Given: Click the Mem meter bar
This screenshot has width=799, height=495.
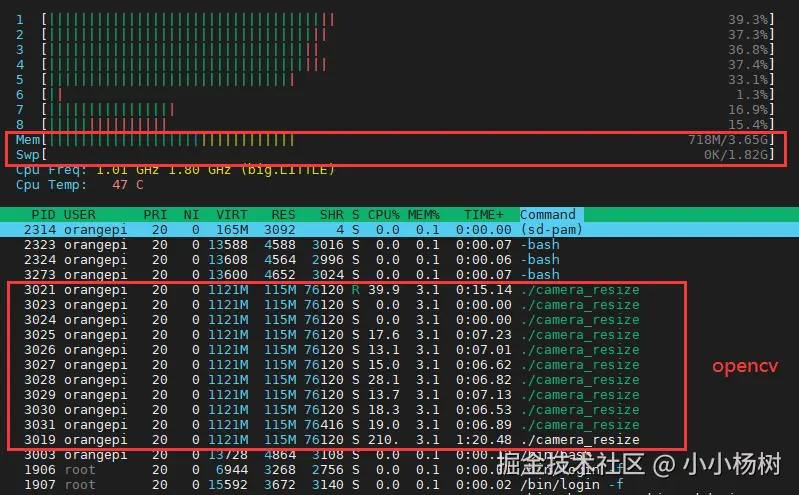Looking at the screenshot, I should coord(395,140).
